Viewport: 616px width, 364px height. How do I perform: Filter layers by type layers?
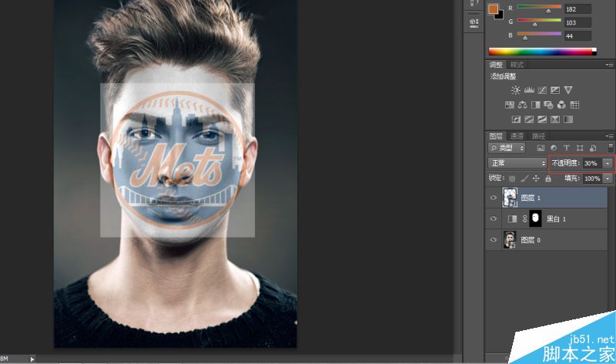[566, 148]
